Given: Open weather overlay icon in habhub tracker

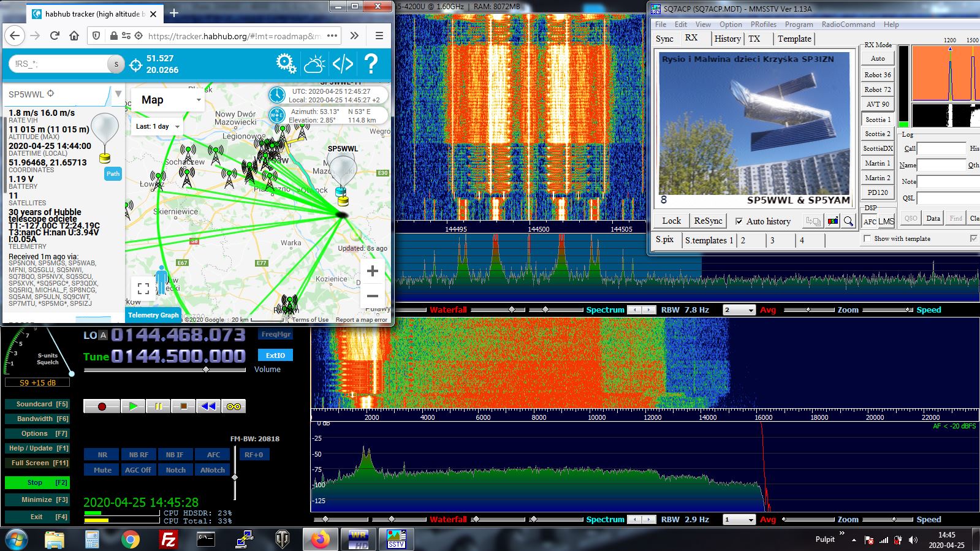Looking at the screenshot, I should click(315, 64).
